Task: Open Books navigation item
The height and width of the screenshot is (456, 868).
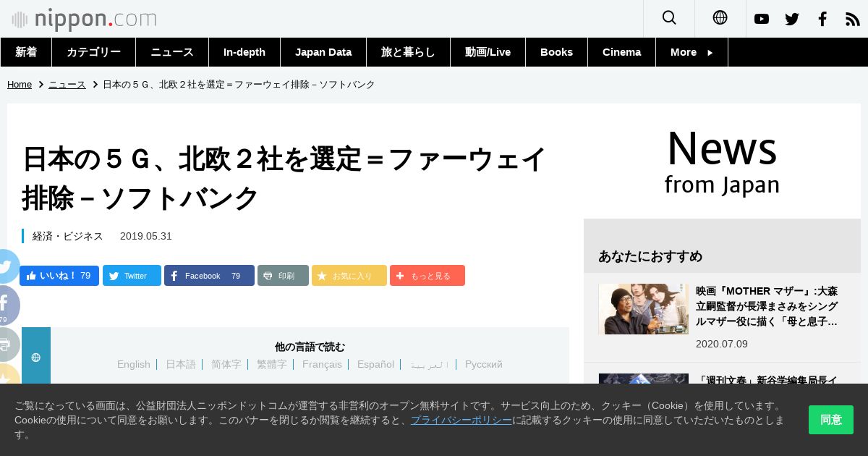Action: (x=557, y=52)
